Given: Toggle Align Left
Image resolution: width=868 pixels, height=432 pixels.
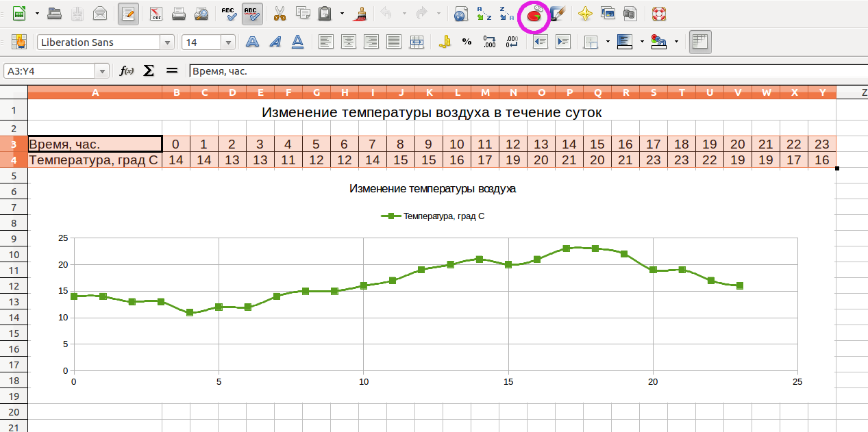Looking at the screenshot, I should tap(325, 42).
